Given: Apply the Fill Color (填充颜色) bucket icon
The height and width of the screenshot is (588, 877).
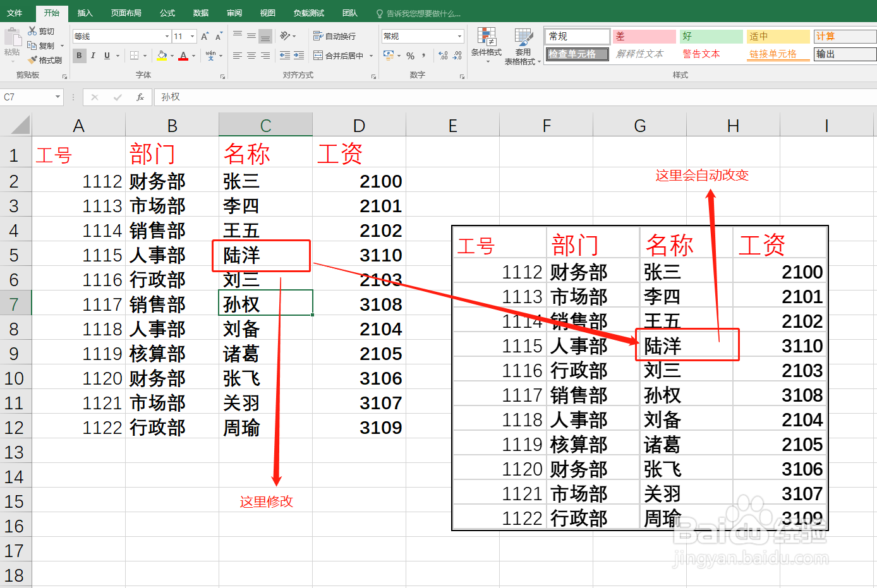Looking at the screenshot, I should [161, 56].
